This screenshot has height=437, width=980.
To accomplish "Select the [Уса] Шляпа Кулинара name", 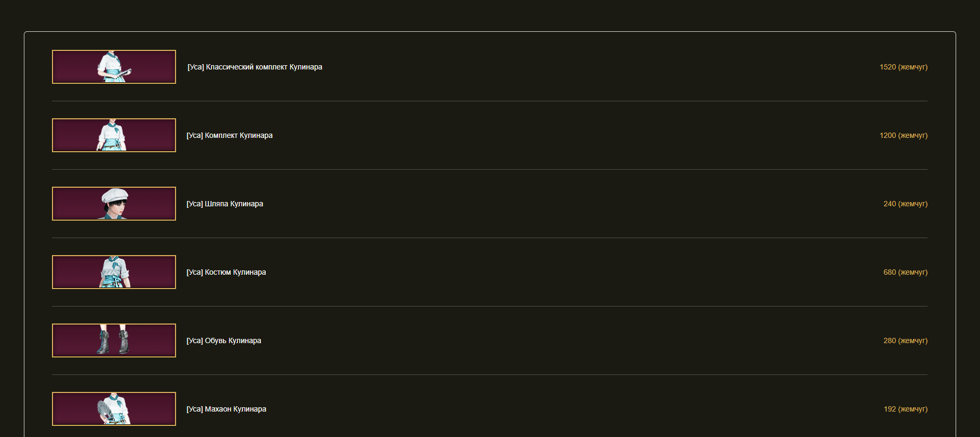I will point(225,204).
